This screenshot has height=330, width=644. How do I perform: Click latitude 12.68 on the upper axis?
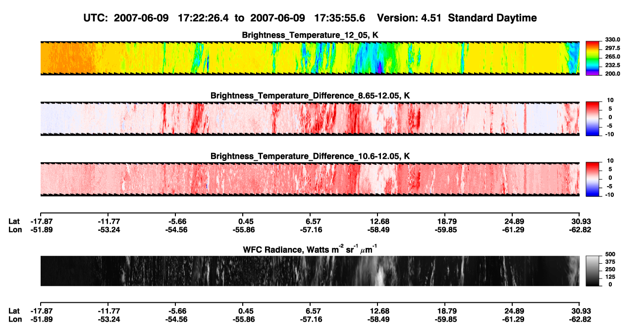tap(379, 221)
